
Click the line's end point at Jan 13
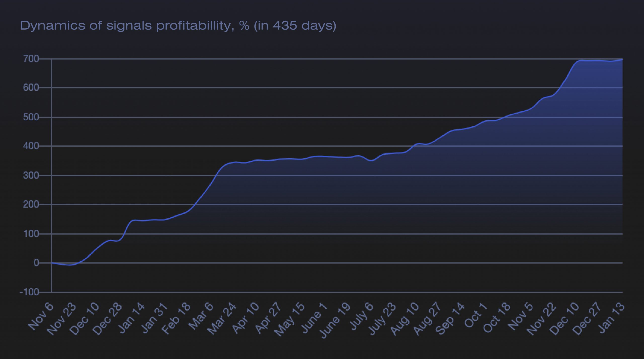[x=622, y=60]
